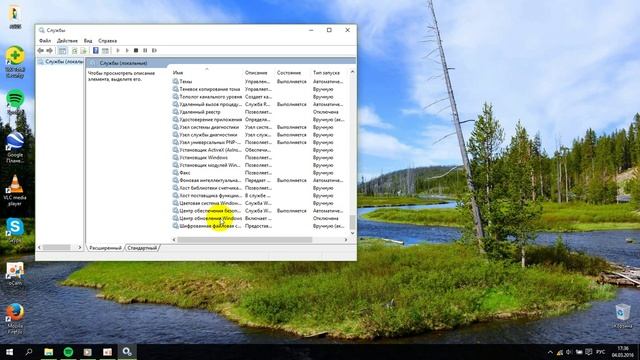
Task: Click the Forward arrow in Services toolbar
Action: (x=49, y=51)
